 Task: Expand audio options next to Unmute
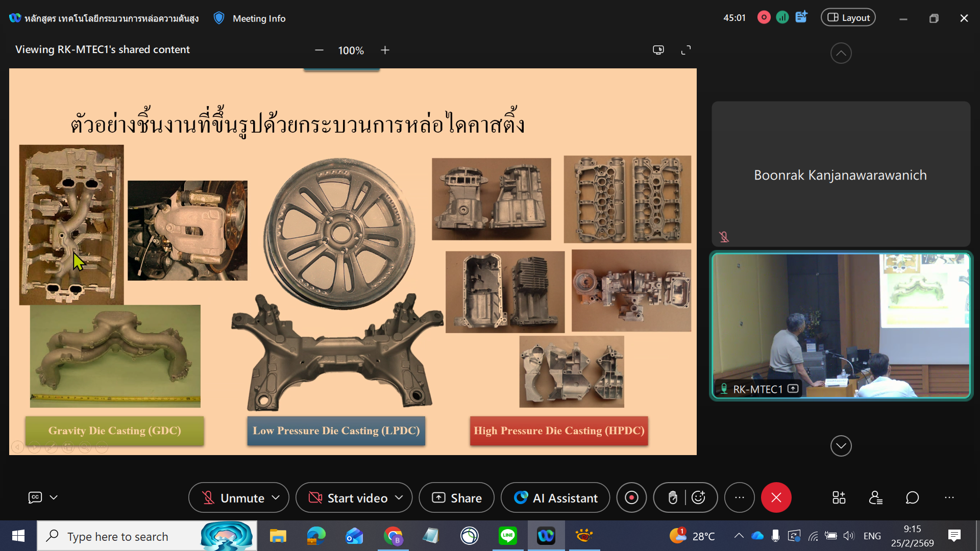click(x=276, y=497)
